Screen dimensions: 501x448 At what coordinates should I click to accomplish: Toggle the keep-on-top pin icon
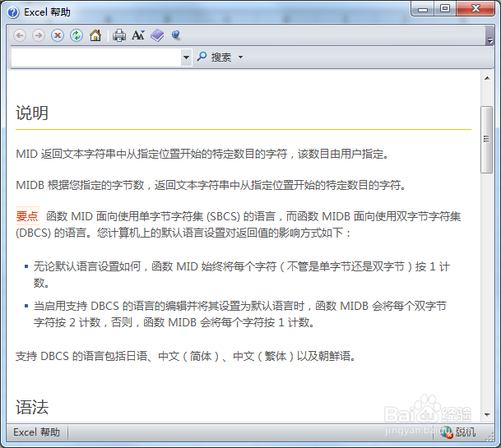[176, 35]
